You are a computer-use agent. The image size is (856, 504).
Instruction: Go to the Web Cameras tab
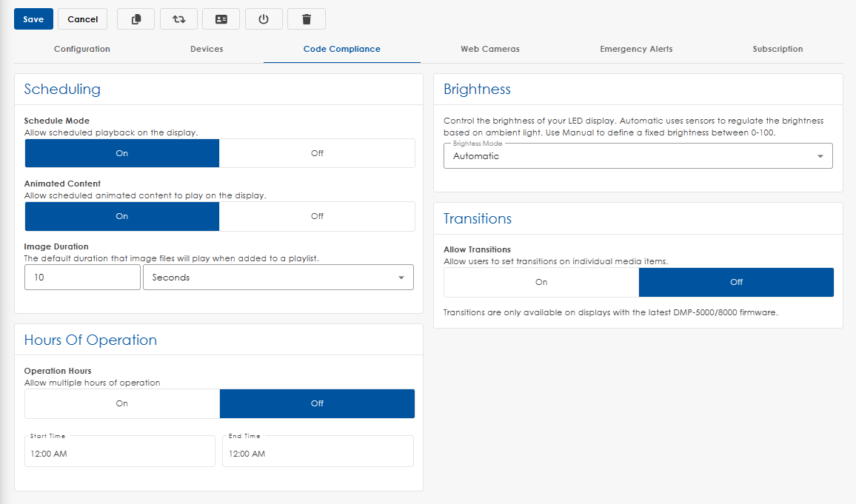(x=489, y=49)
